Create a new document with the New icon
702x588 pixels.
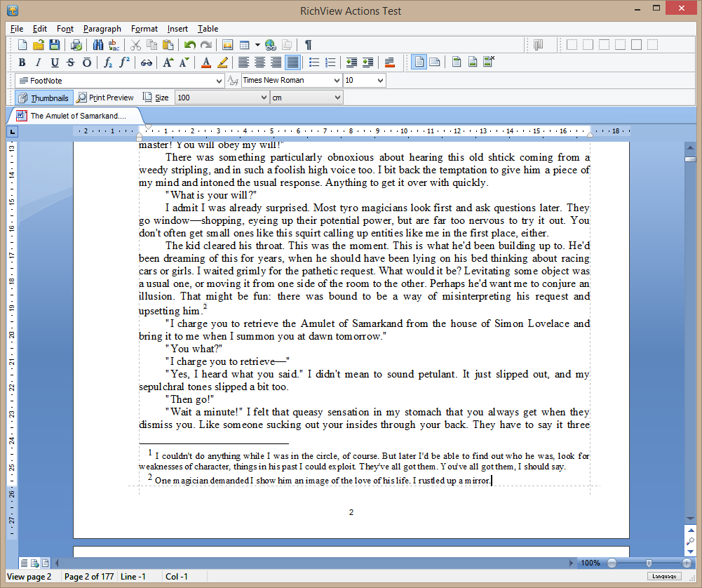click(22, 45)
